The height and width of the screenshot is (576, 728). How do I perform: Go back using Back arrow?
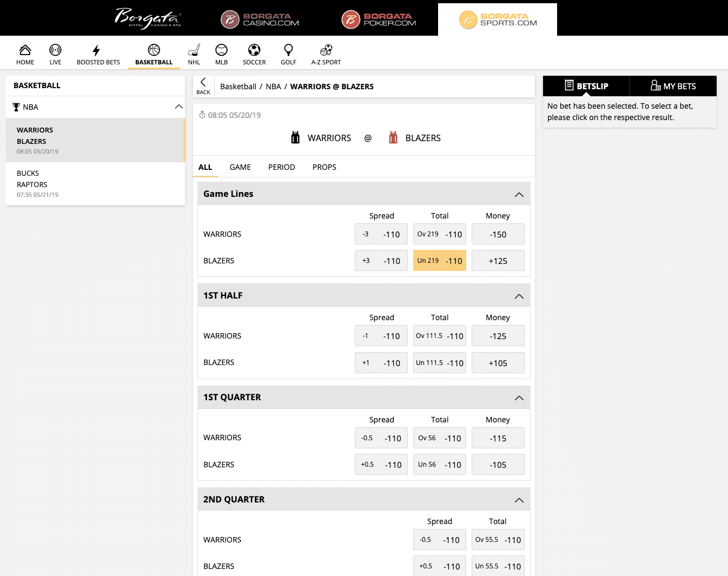tap(203, 86)
